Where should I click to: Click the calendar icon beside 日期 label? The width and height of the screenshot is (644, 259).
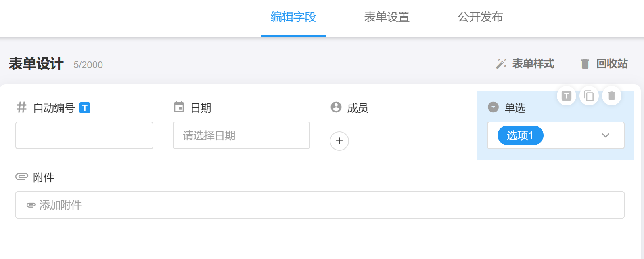tap(179, 107)
